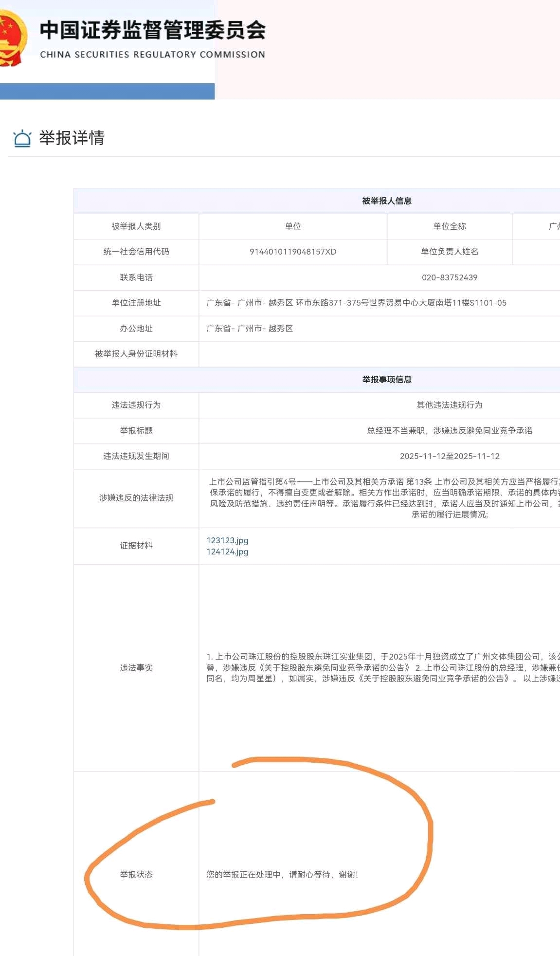Click the 单位注册地址 label
The height and width of the screenshot is (956, 560).
point(136,303)
